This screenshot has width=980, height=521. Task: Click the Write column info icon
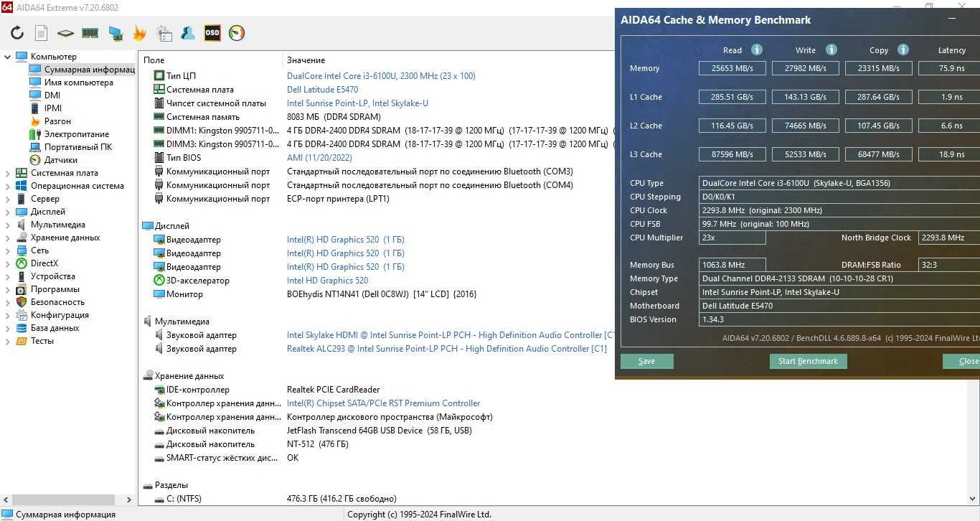coord(831,50)
